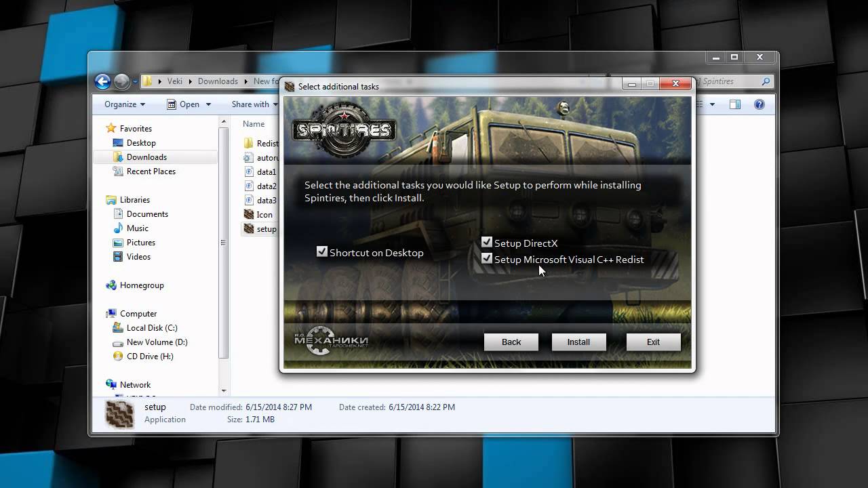
Task: Select Libraries in the navigation pane
Action: (135, 200)
